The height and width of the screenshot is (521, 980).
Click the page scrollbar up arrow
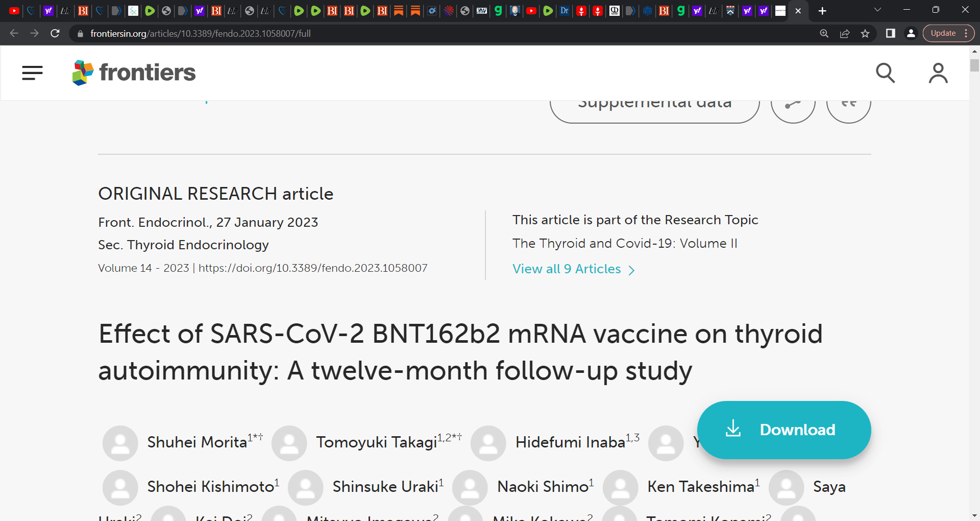(x=974, y=51)
